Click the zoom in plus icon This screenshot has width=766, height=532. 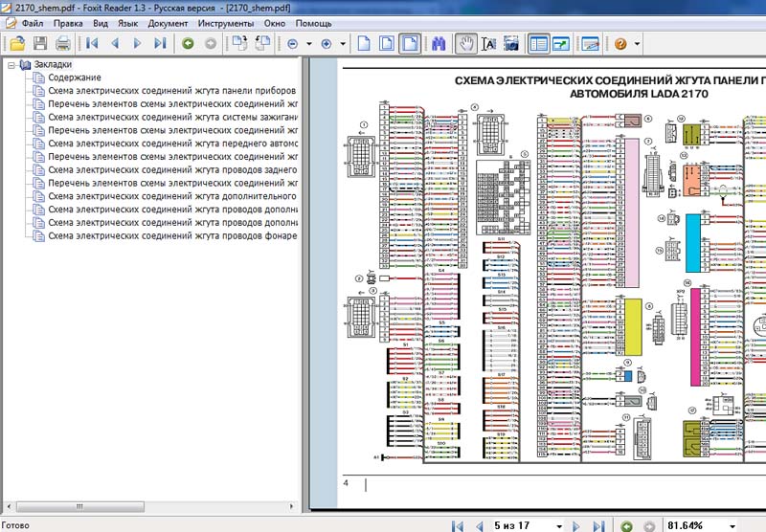pos(327,44)
